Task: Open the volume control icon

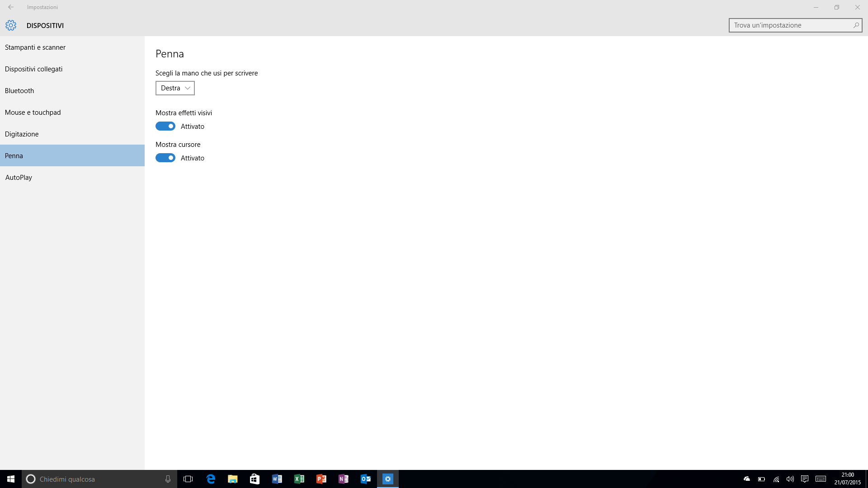Action: tap(790, 479)
